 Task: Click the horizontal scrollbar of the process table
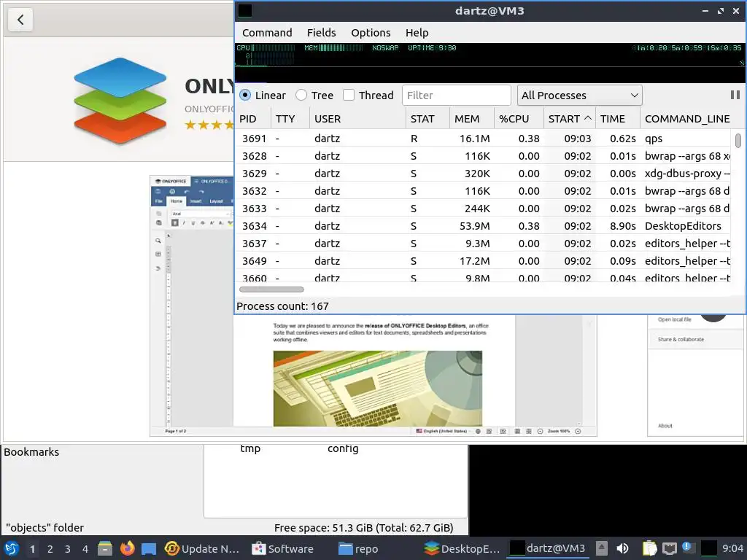coord(271,289)
